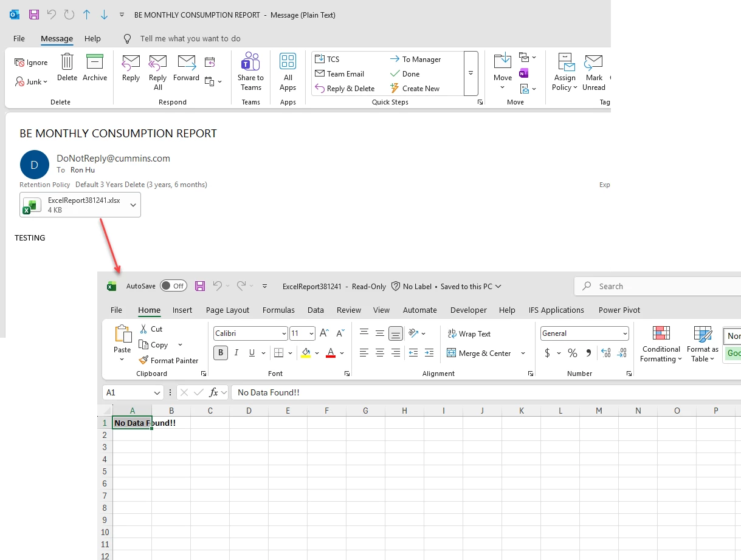Open the Outlook File menu
Screen dimensions: 741x560
pyautogui.click(x=19, y=38)
